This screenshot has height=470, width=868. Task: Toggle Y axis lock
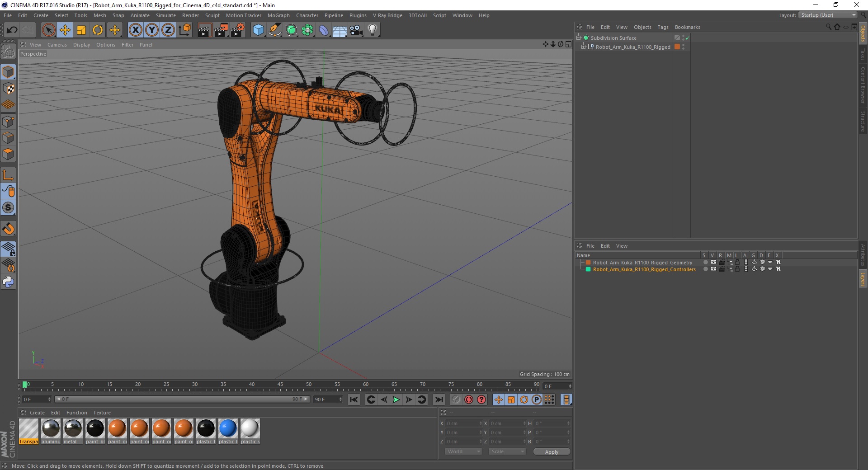click(151, 30)
